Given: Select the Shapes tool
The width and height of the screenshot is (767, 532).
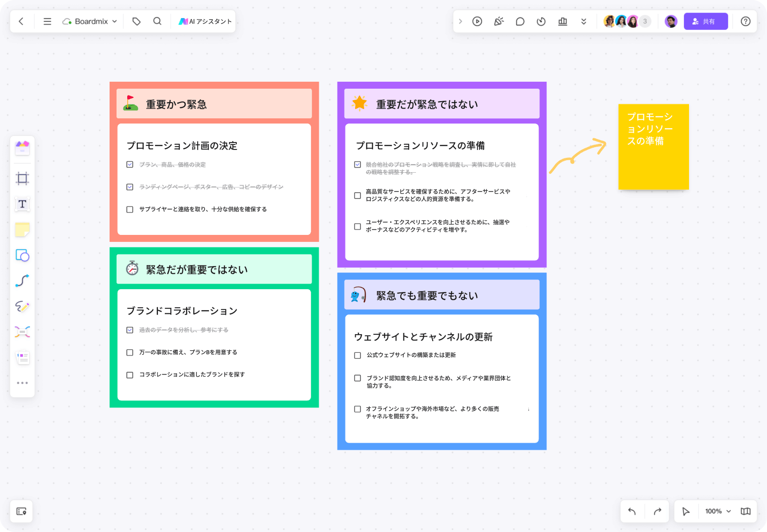Looking at the screenshot, I should pyautogui.click(x=22, y=255).
